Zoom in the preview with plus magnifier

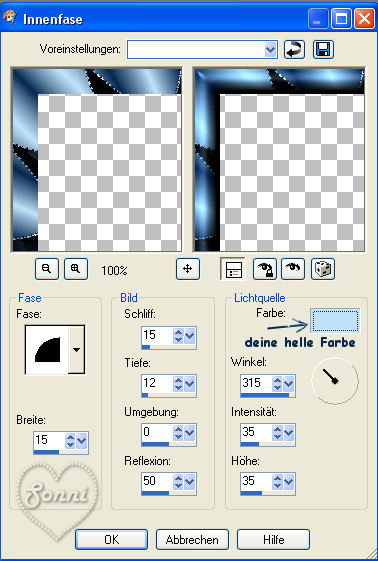[x=76, y=269]
